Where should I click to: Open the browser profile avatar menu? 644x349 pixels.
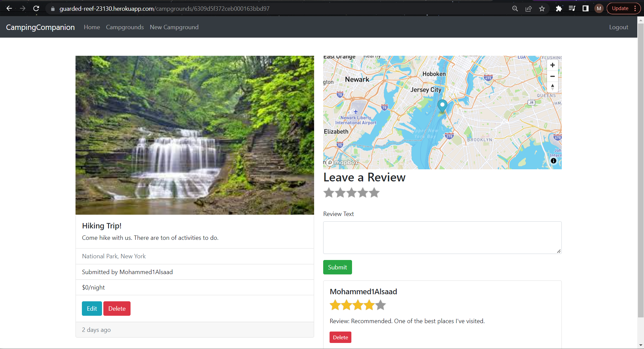pos(598,8)
